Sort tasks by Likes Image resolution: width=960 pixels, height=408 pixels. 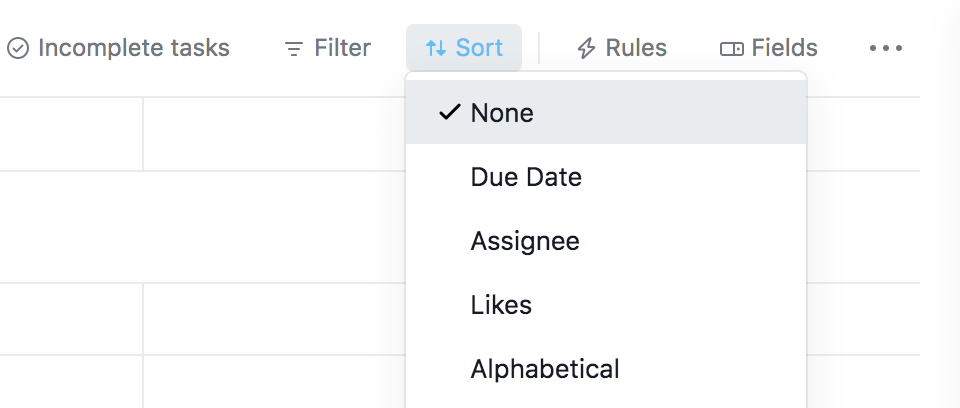(x=501, y=305)
